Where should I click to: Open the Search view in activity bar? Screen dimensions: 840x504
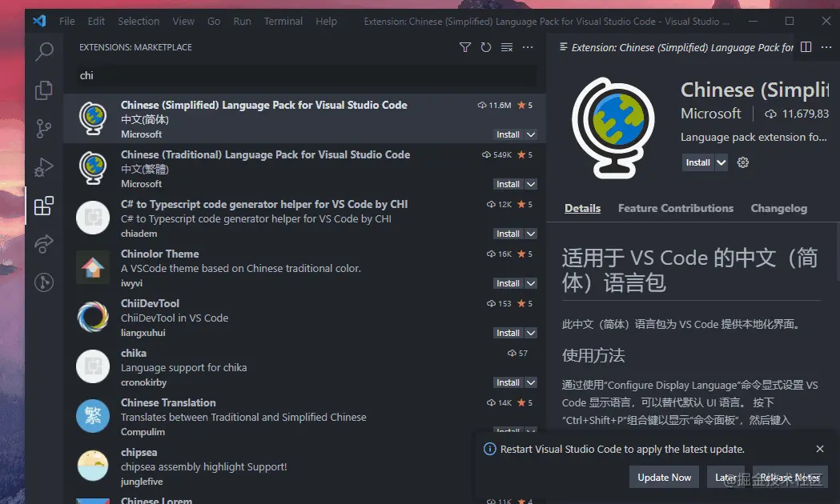click(x=44, y=51)
